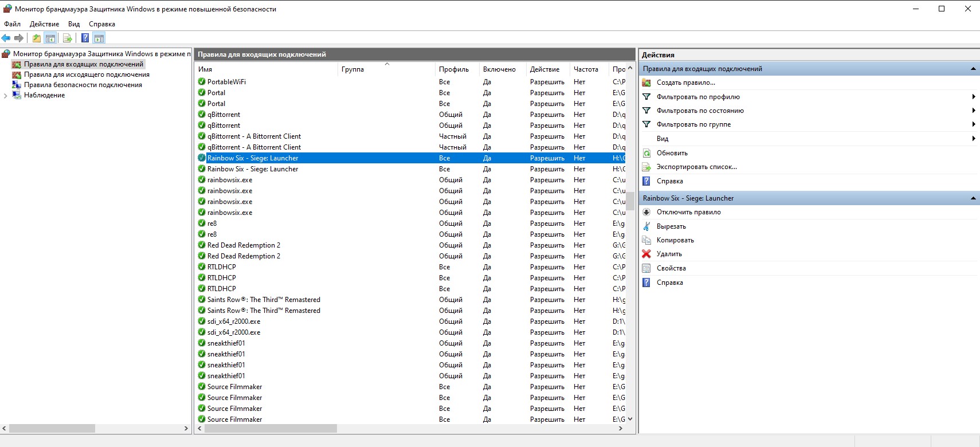Click the highlighted Rainbow Six - Siege: Launcher rule

pos(410,158)
